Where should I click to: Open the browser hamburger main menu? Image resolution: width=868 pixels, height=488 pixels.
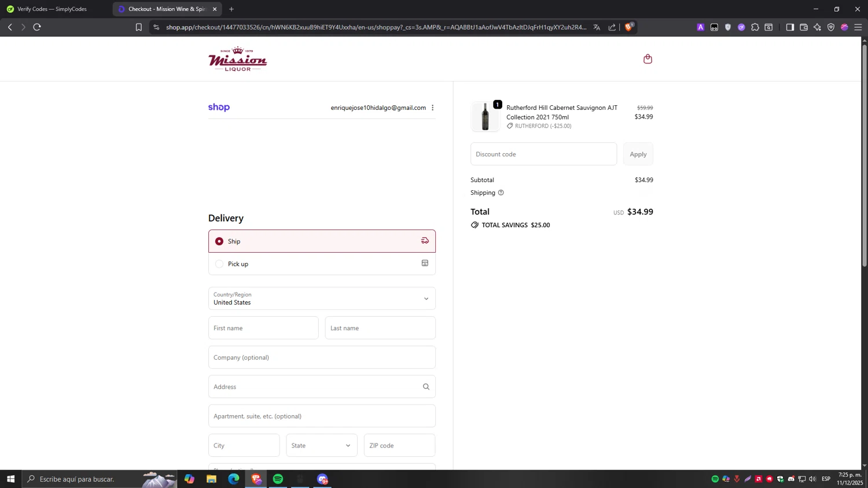click(x=858, y=27)
